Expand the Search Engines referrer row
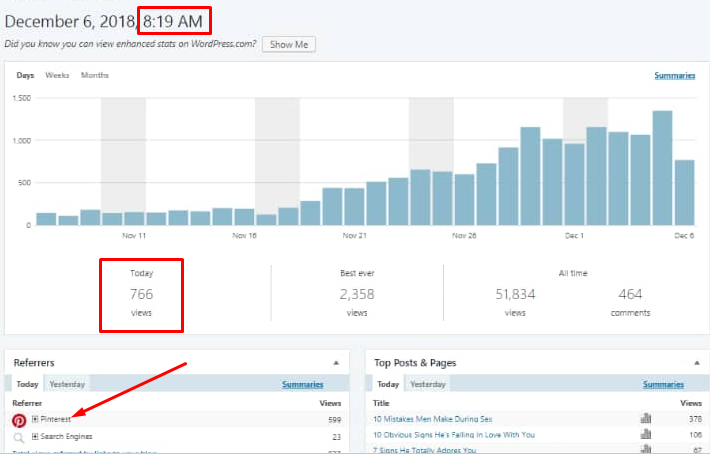This screenshot has width=710, height=454. pos(35,436)
